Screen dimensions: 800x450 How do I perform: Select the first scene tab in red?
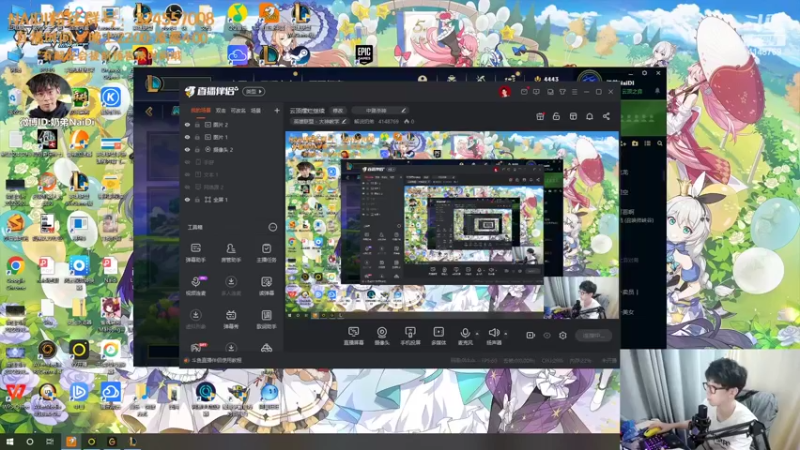pyautogui.click(x=201, y=110)
